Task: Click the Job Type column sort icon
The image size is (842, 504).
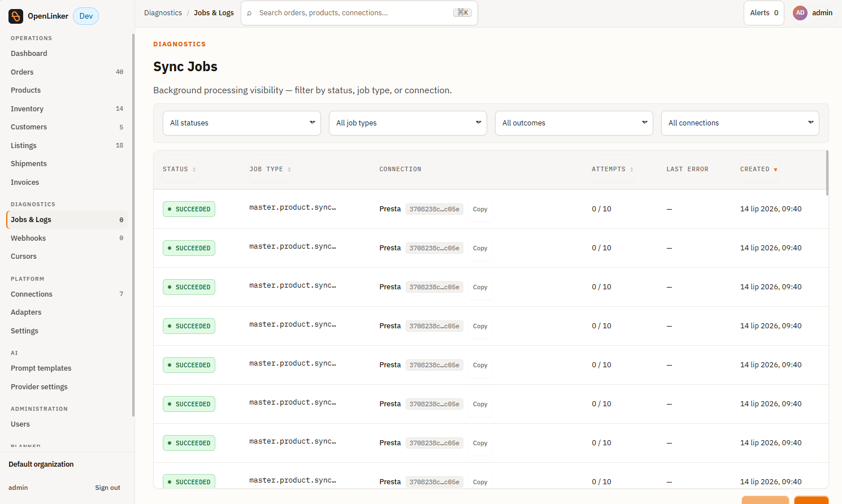Action: click(289, 170)
